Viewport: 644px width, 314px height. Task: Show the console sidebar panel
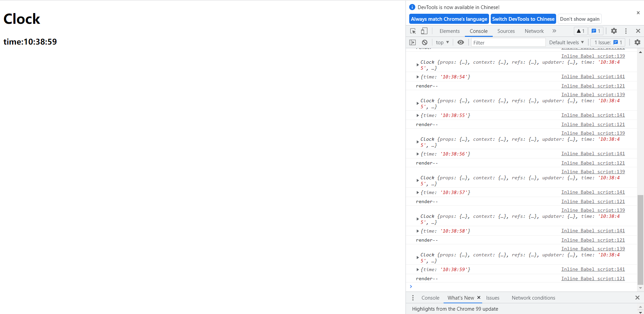(x=413, y=42)
